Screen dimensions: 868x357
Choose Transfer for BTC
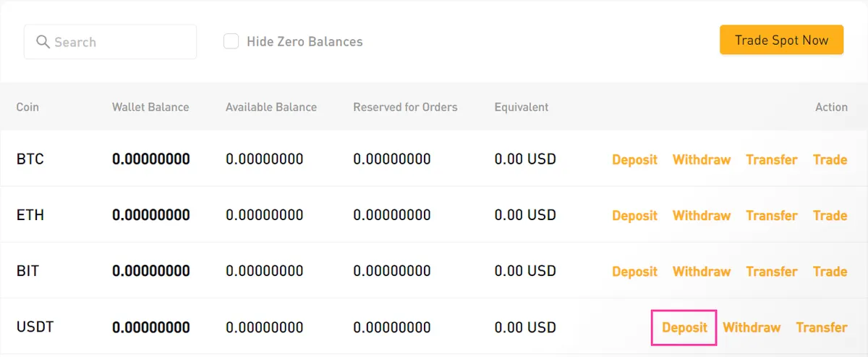click(772, 159)
